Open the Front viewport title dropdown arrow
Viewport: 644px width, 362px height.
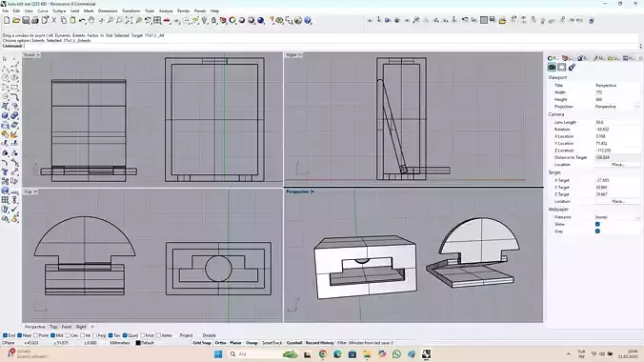coord(38,54)
